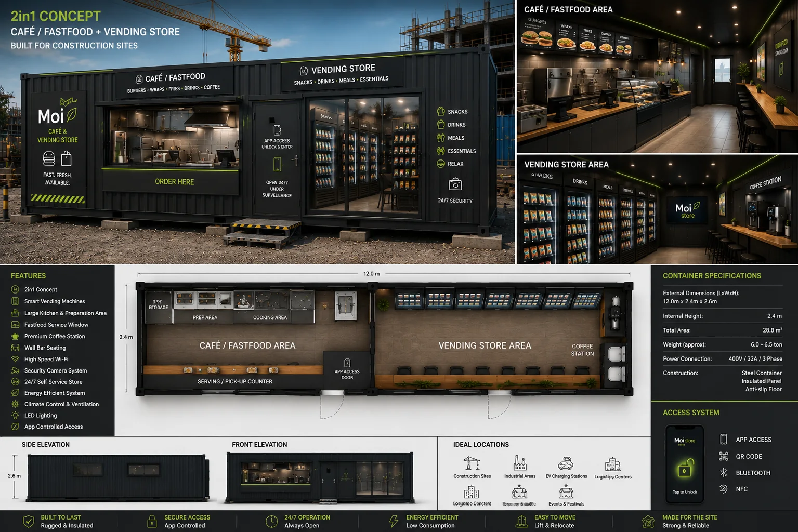Click the Logistics Centers icon
Image resolution: width=798 pixels, height=532 pixels.
coord(613,464)
